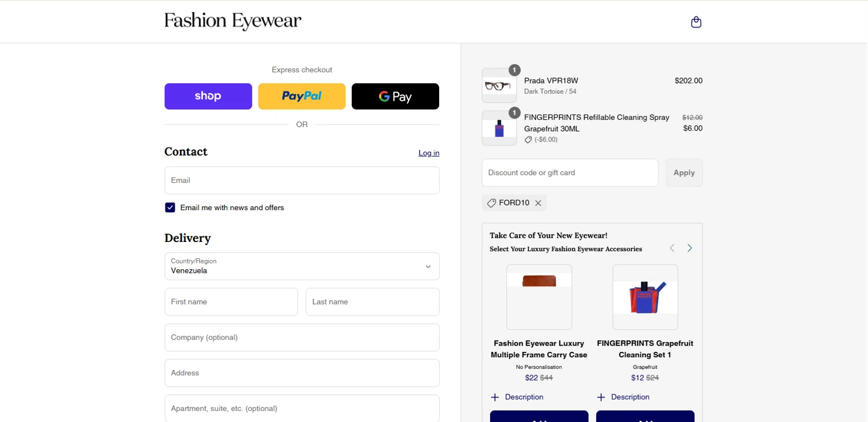This screenshot has width=868, height=422.
Task: Click the Dark Tortoise / 54 variant text
Action: 550,91
